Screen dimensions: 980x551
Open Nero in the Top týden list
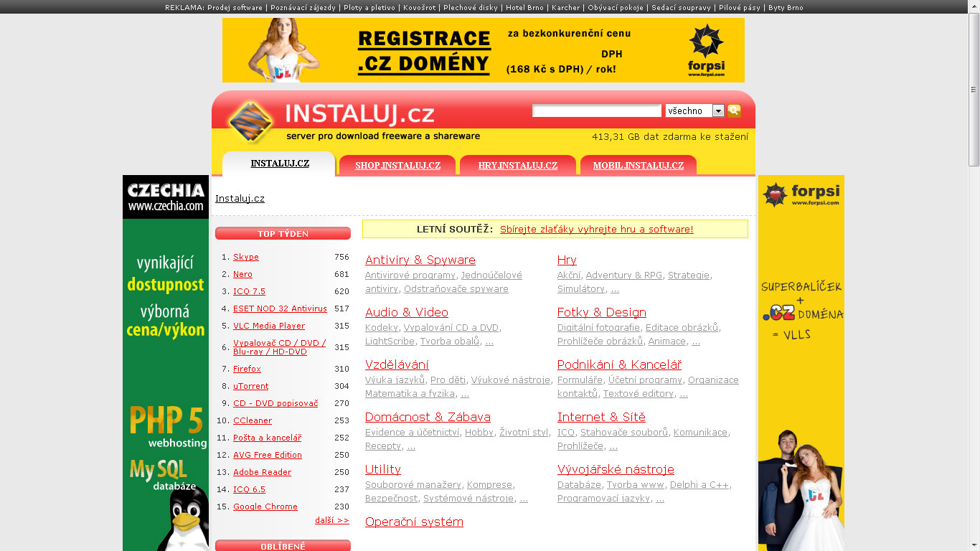pos(242,274)
